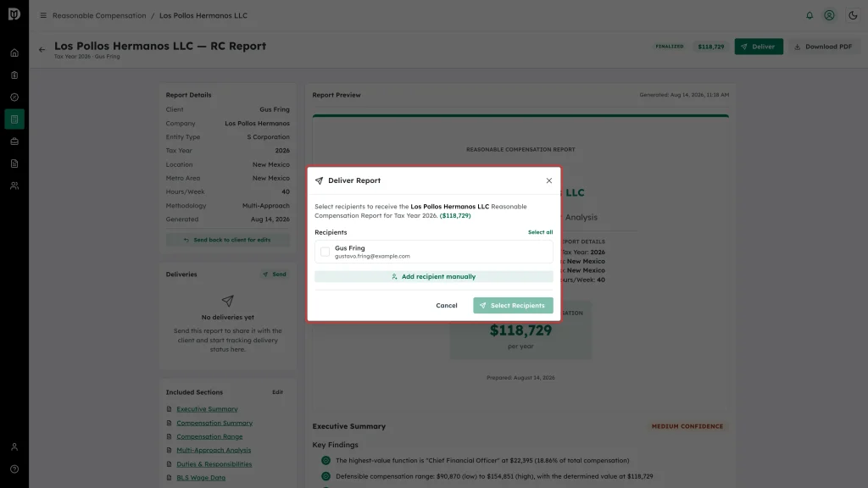868x488 pixels.
Task: Click the Key Findings heading
Action: pos(335,445)
